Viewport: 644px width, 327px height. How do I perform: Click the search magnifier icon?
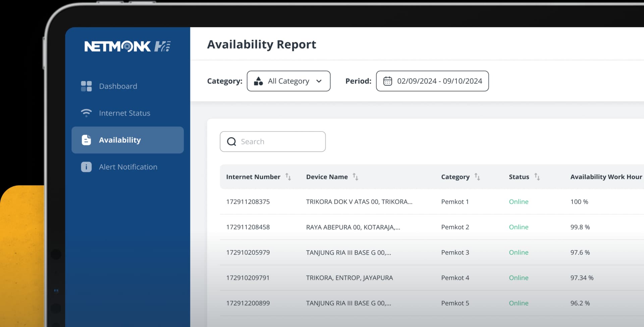[231, 141]
